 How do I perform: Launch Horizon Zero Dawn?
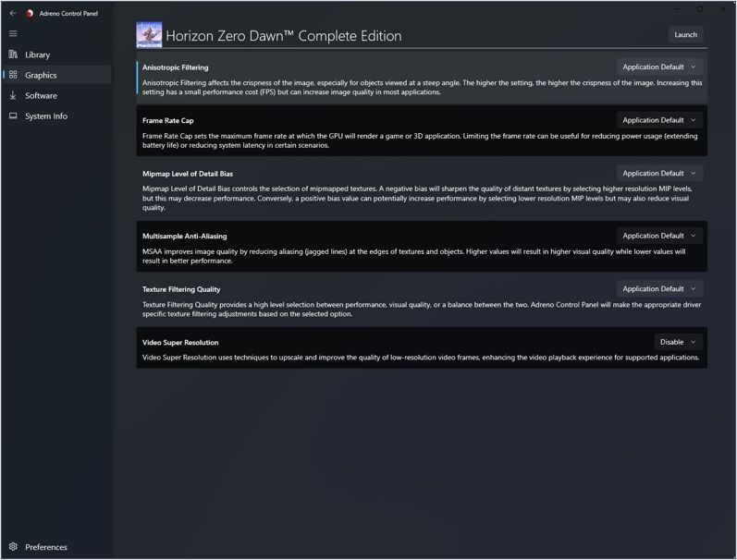click(685, 35)
